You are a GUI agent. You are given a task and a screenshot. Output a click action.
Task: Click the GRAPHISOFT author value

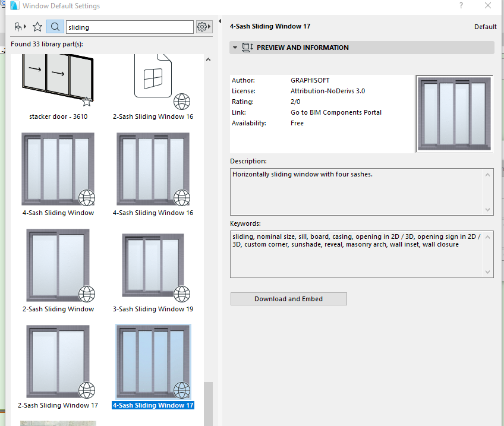pyautogui.click(x=310, y=80)
